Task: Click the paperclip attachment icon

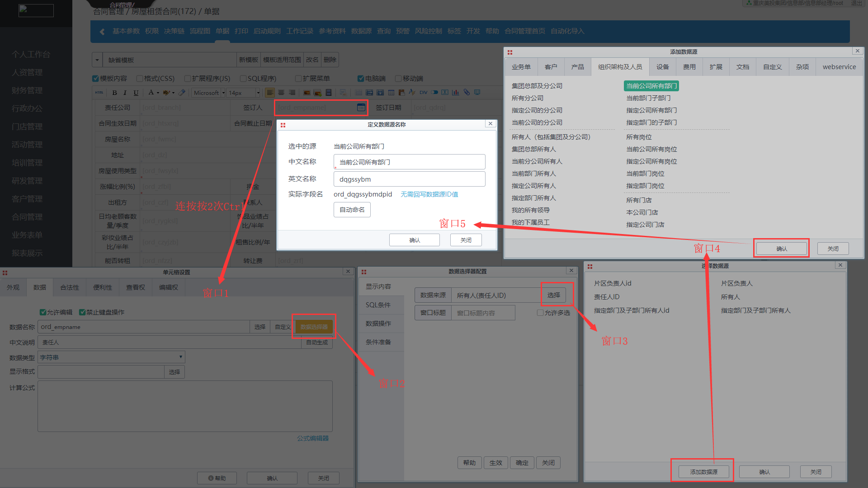Action: coord(467,93)
